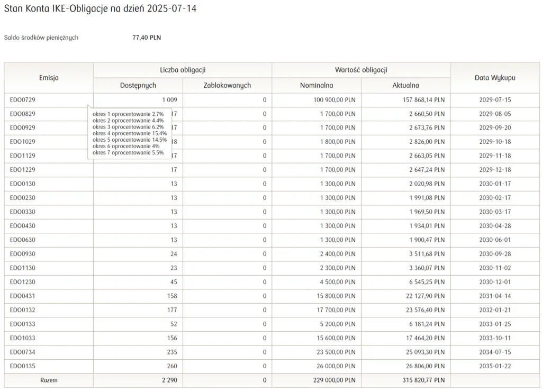Click the Emisja column header

click(49, 78)
